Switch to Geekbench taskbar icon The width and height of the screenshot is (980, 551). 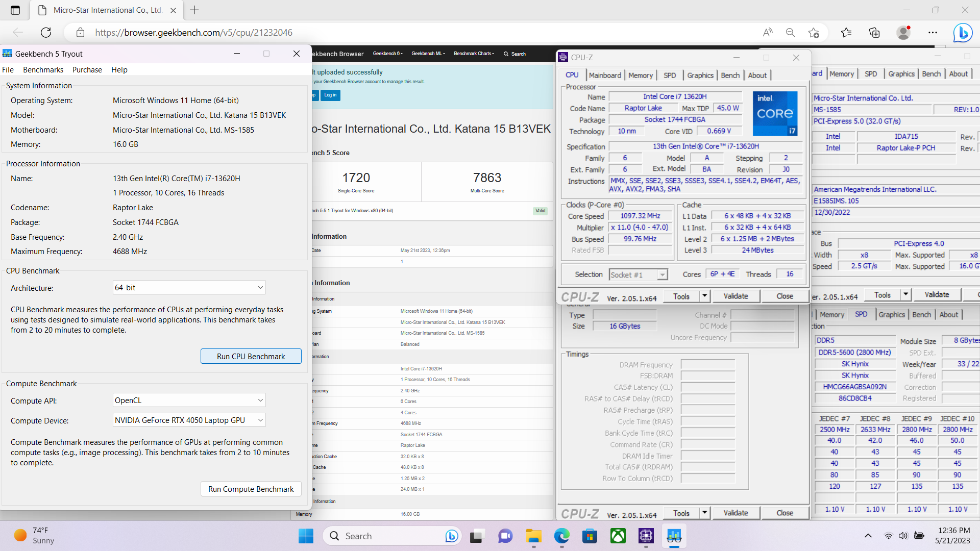pyautogui.click(x=674, y=536)
